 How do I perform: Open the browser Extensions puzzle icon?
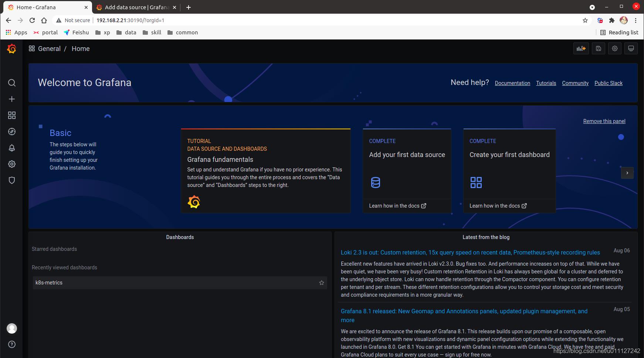point(612,20)
